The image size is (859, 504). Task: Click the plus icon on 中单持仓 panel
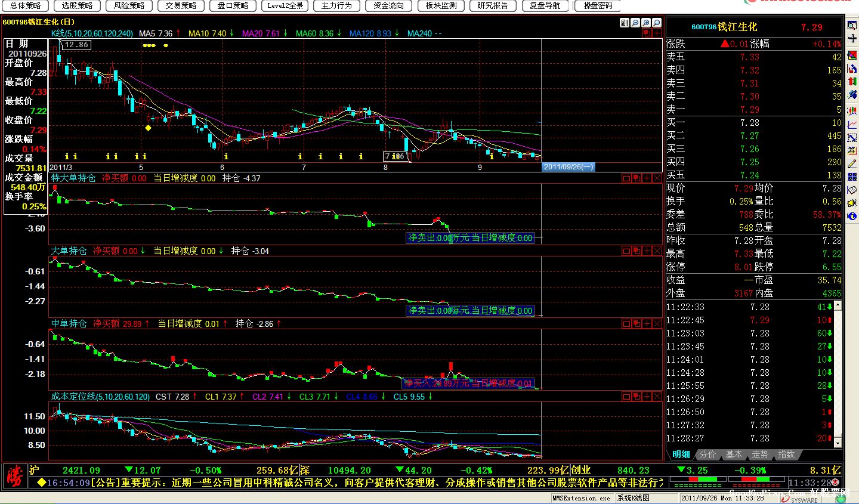tap(647, 324)
